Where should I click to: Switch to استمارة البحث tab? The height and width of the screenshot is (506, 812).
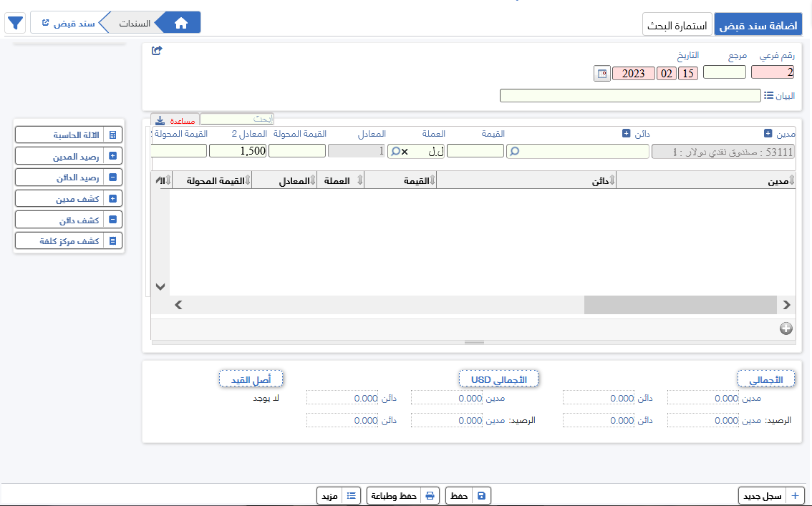(x=677, y=26)
